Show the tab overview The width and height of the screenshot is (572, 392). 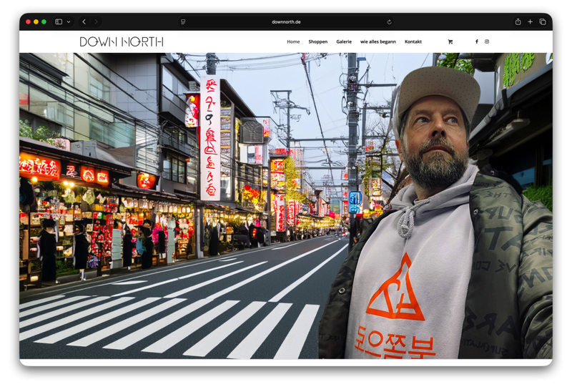543,22
